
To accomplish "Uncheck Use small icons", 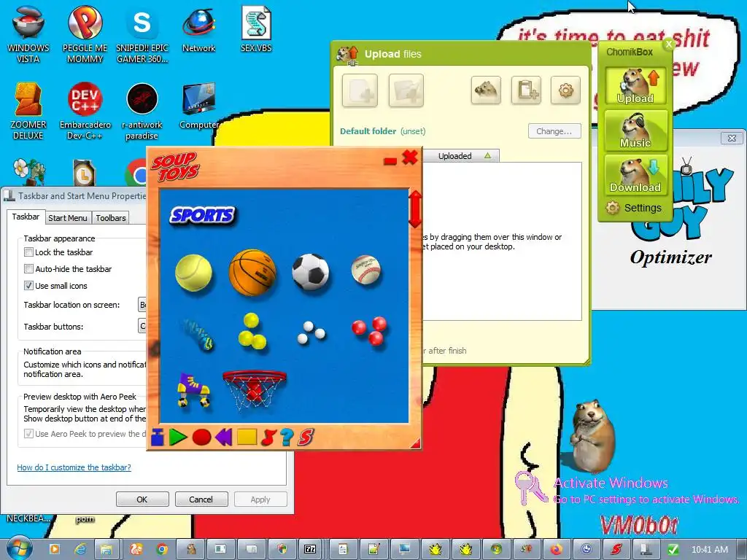I will pyautogui.click(x=28, y=286).
